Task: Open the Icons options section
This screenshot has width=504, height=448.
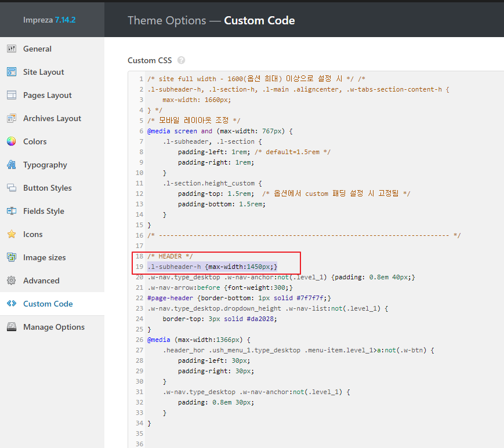Action: tap(52, 234)
